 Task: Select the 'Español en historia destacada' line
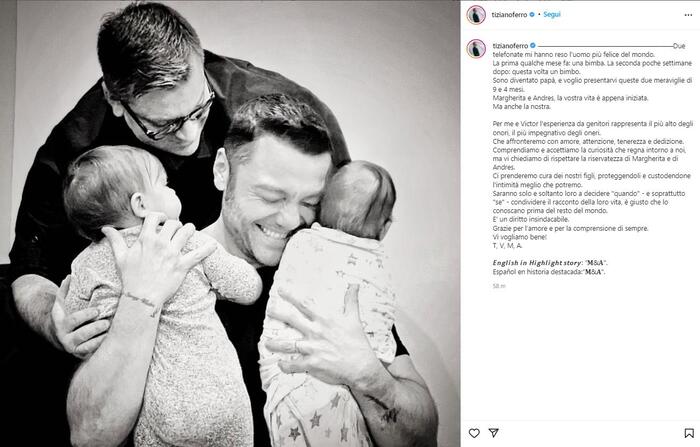(x=549, y=272)
